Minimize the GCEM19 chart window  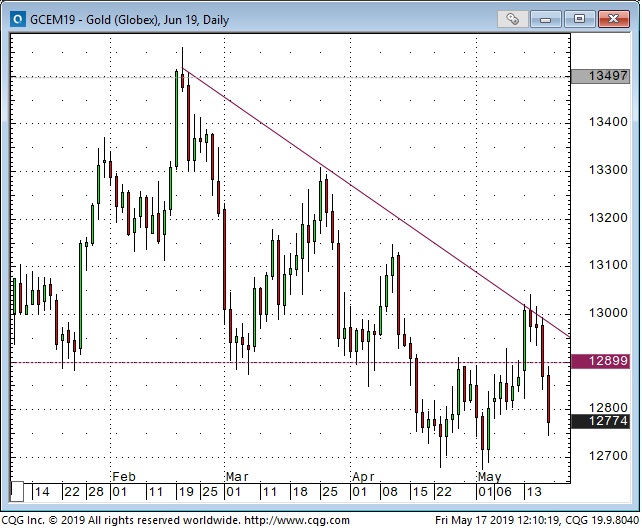tap(545, 19)
